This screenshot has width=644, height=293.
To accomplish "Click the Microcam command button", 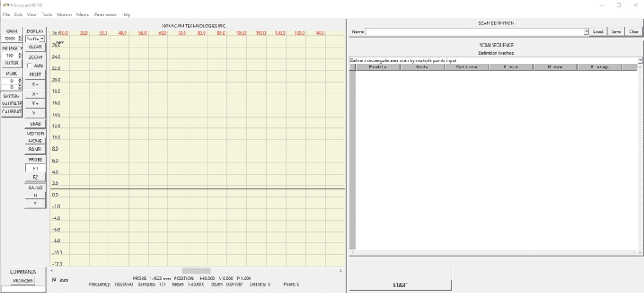I will click(23, 280).
